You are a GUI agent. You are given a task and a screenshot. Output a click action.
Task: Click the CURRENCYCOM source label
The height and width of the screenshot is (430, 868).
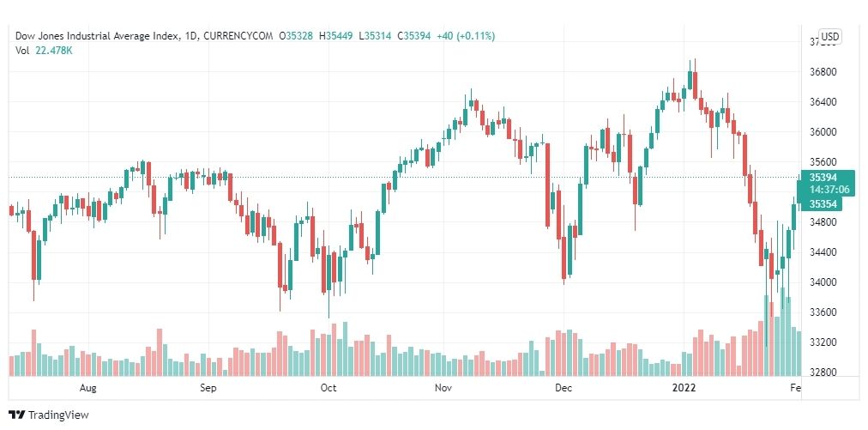point(238,36)
